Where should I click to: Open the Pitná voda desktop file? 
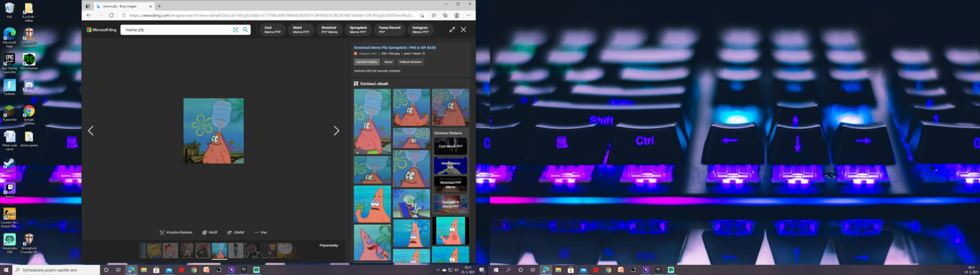[x=9, y=140]
